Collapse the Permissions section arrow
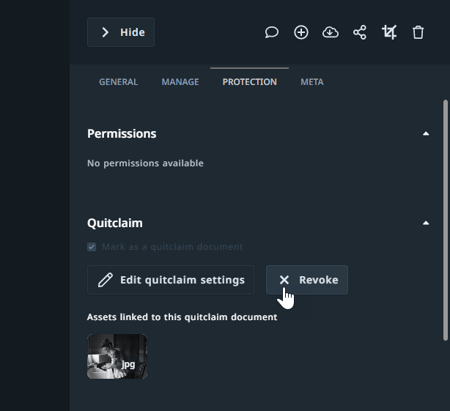This screenshot has height=411, width=450. [426, 134]
